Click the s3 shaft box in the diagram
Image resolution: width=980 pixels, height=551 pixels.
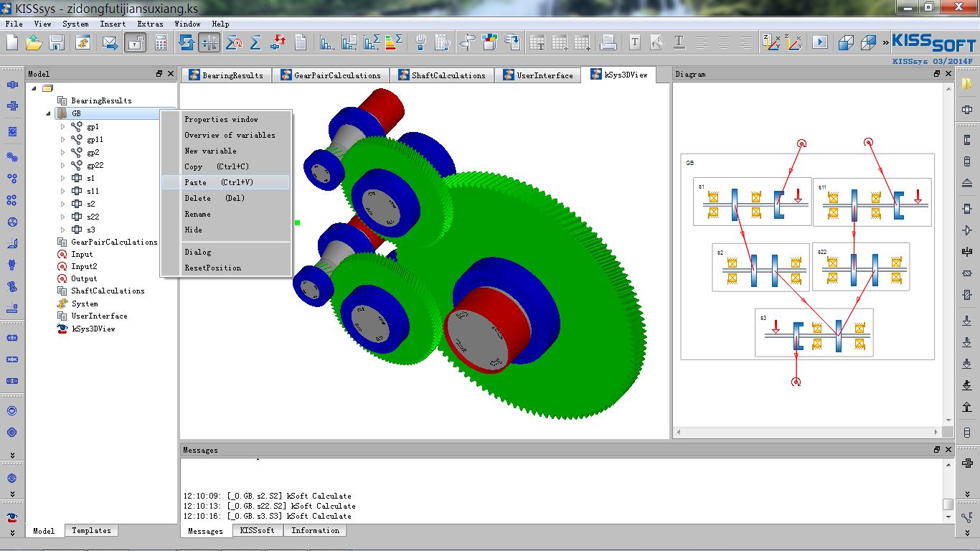tap(814, 332)
